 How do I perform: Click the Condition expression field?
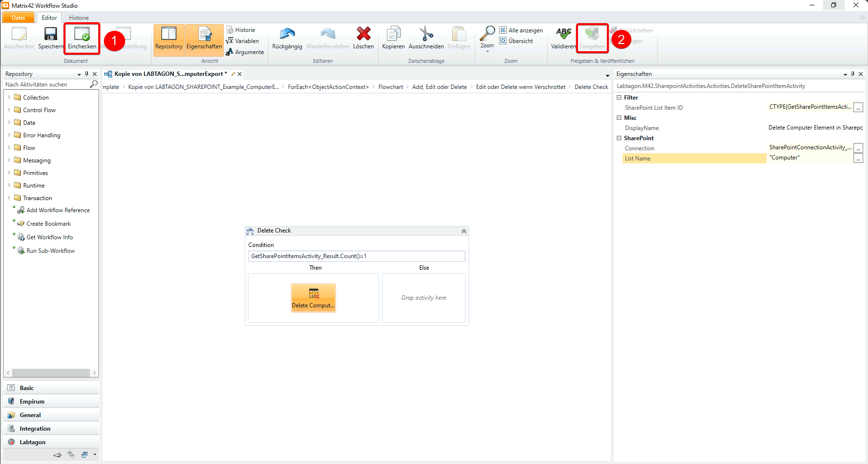pos(356,256)
